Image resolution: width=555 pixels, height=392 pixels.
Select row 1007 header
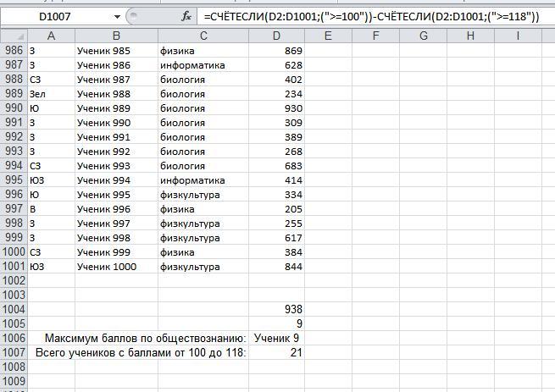click(14, 353)
